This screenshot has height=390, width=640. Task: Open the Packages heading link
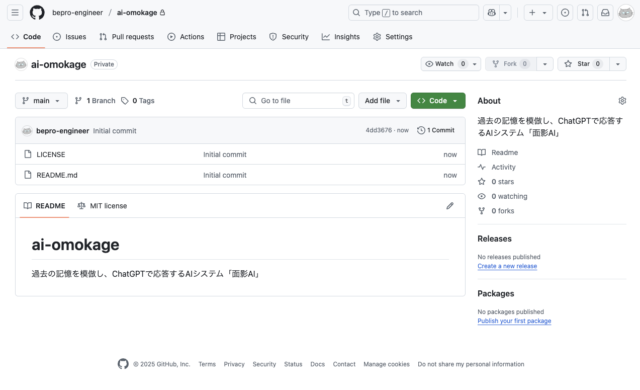pyautogui.click(x=496, y=293)
